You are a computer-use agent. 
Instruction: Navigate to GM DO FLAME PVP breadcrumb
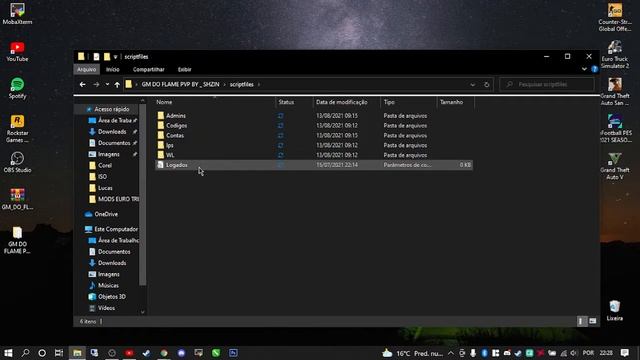tap(180, 84)
